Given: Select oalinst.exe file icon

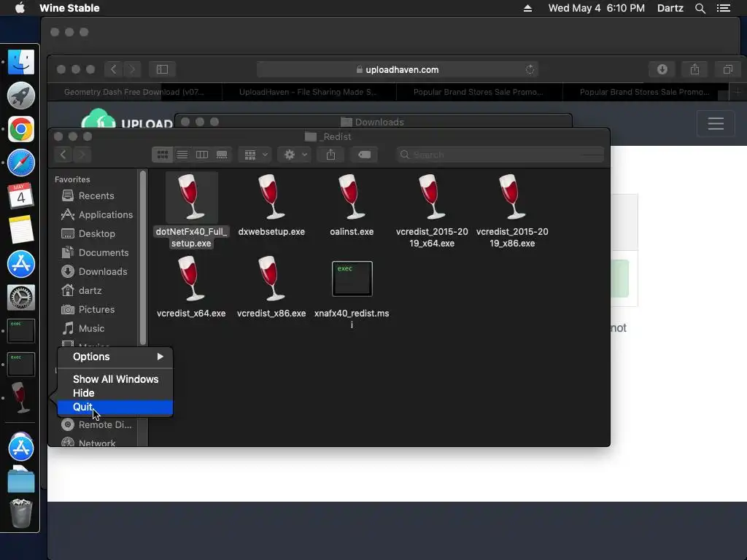Looking at the screenshot, I should pos(352,197).
